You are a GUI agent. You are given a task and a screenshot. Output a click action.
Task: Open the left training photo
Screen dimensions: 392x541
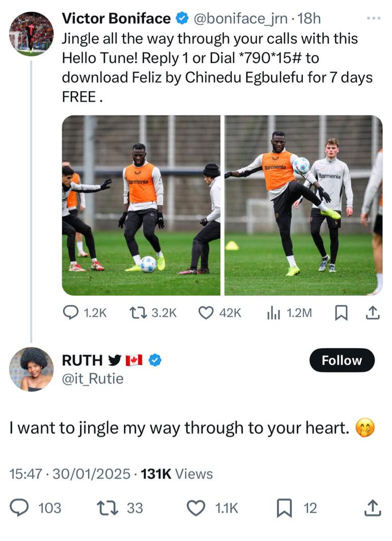click(141, 205)
